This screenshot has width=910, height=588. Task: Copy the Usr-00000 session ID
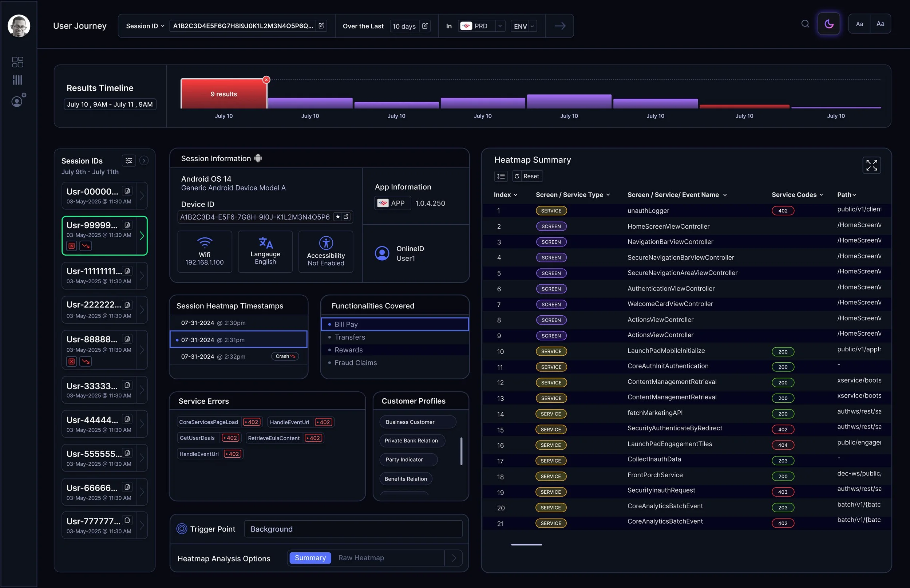click(x=127, y=191)
